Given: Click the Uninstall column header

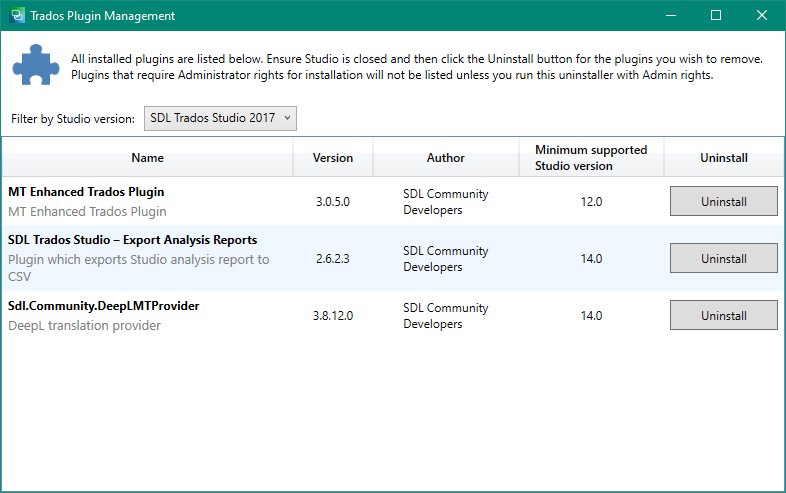Looking at the screenshot, I should [x=724, y=157].
